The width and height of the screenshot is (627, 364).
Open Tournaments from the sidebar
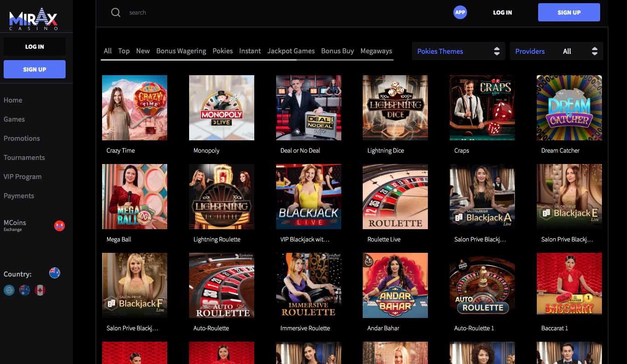(24, 157)
